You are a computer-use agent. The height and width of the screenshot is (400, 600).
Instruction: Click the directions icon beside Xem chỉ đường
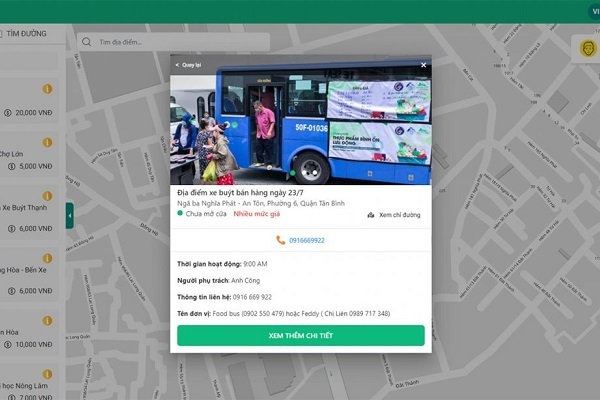click(x=370, y=215)
